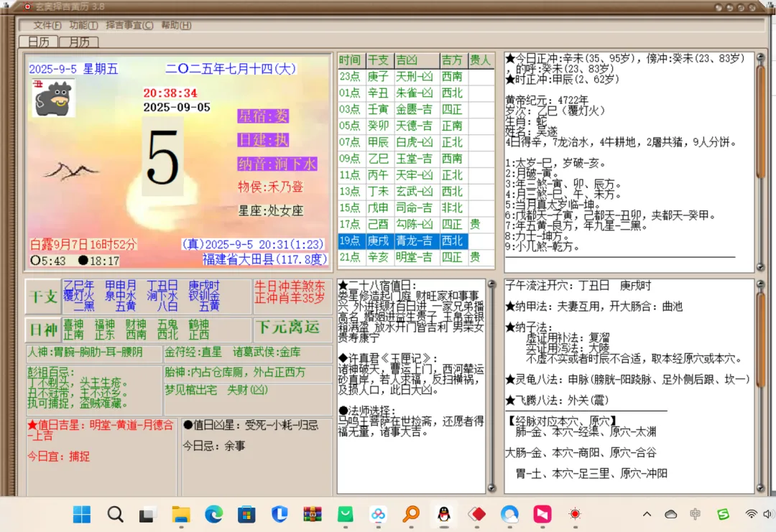Viewport: 776px width, 532px height.
Task: Open WinRAR from the taskbar
Action: [312, 514]
